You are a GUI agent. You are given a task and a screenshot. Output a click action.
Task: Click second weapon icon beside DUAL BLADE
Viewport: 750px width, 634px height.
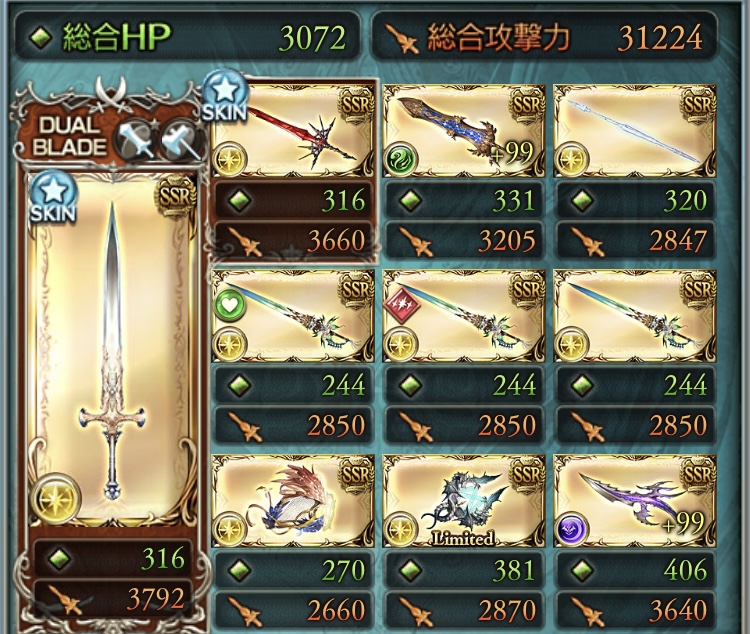(x=181, y=139)
